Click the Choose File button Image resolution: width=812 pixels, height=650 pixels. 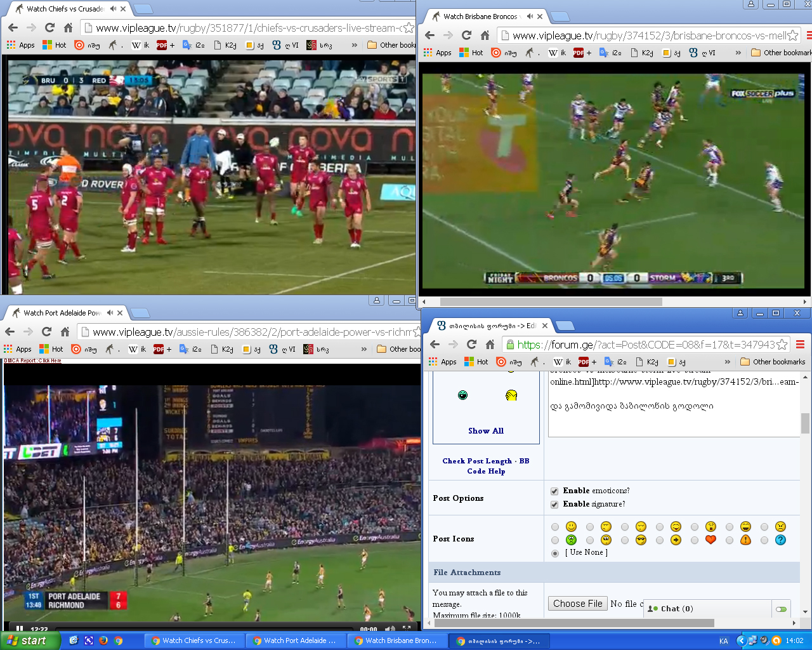point(577,604)
